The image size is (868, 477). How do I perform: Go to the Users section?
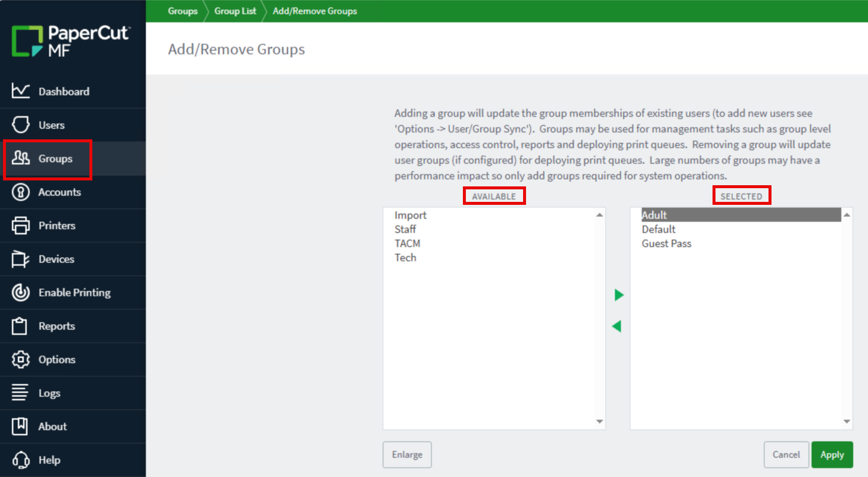coord(51,125)
